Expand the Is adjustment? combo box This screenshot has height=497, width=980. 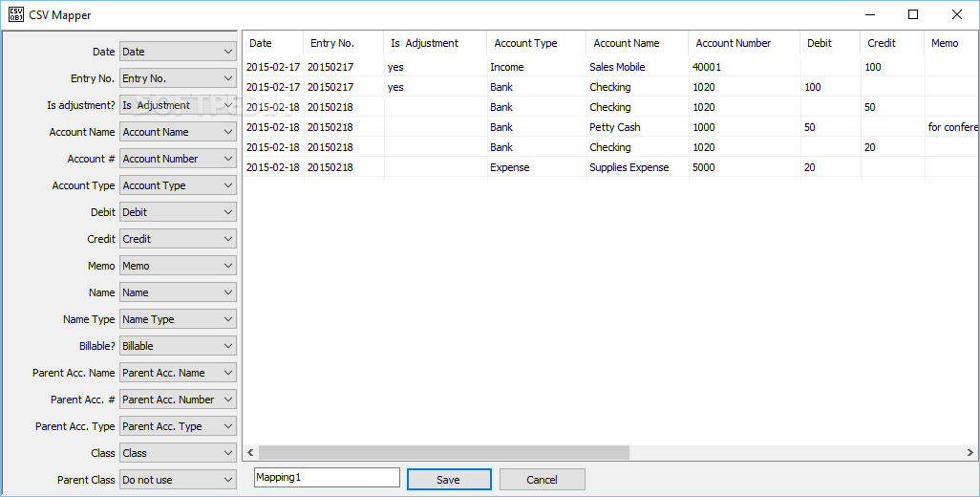tap(178, 105)
